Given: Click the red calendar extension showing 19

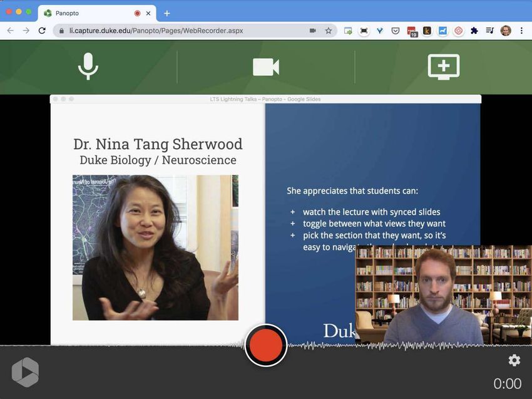Looking at the screenshot, I should click(x=412, y=31).
